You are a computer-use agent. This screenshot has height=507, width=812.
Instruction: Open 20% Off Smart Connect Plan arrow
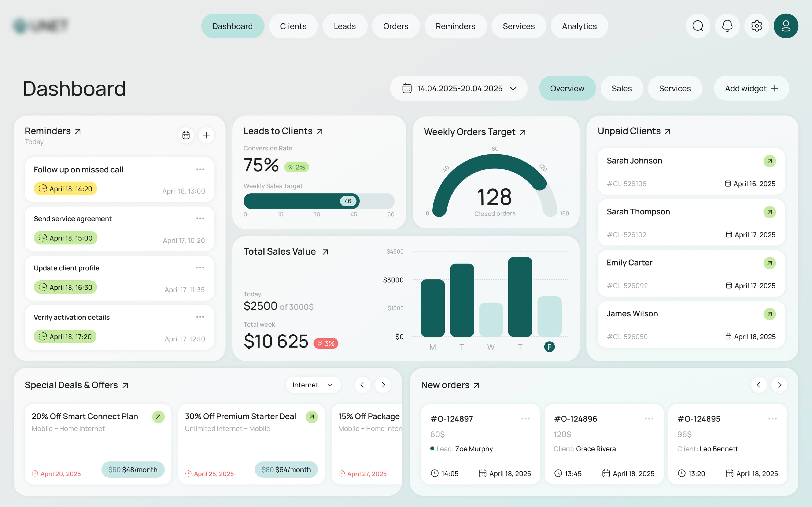[158, 416]
